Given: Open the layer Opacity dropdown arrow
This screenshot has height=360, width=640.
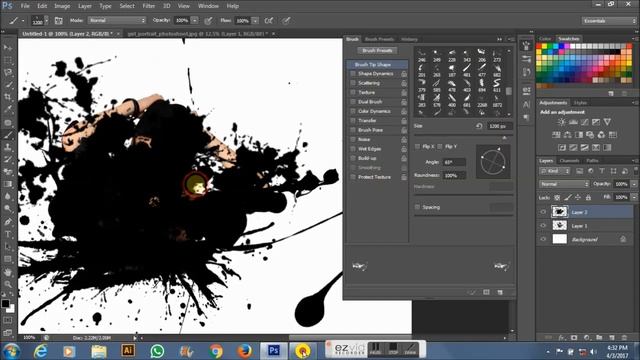Looking at the screenshot, I should [634, 184].
